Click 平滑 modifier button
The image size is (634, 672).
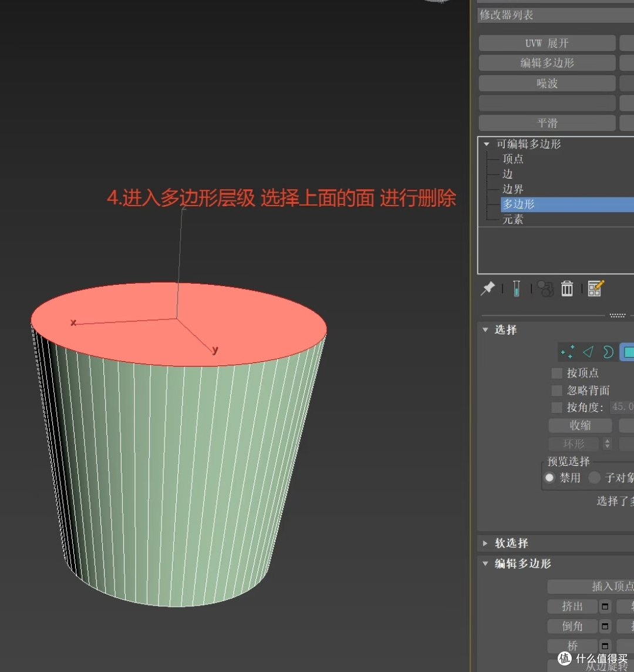pos(547,123)
